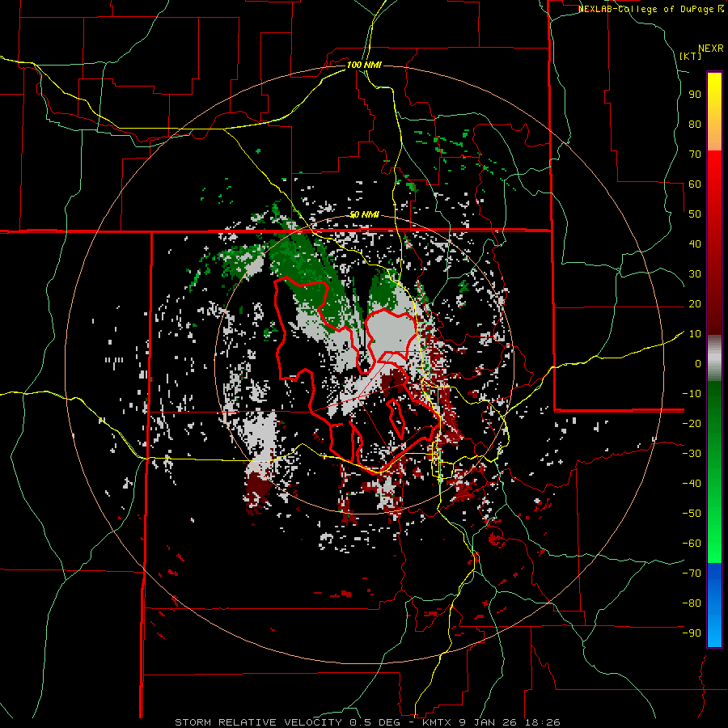Click the "-50" value on the velocity scale

point(692,514)
